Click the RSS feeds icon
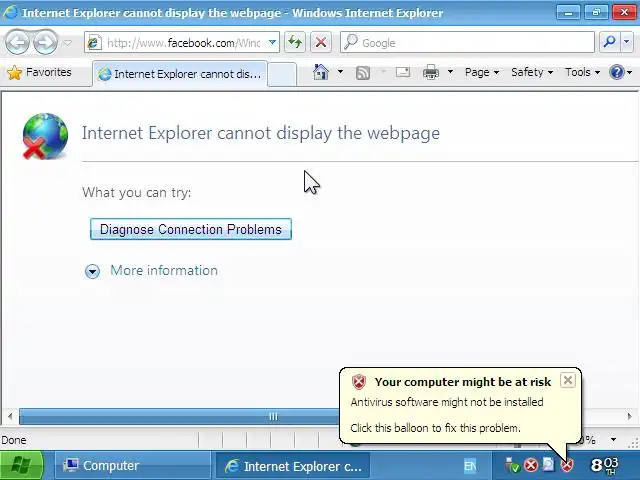This screenshot has height=480, width=640. point(363,73)
